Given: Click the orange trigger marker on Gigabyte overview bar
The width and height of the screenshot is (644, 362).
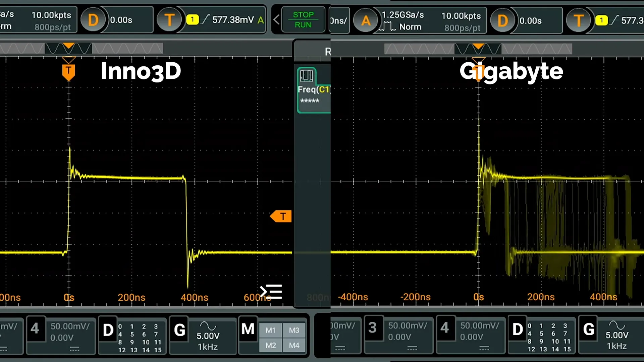Looking at the screenshot, I should 478,46.
